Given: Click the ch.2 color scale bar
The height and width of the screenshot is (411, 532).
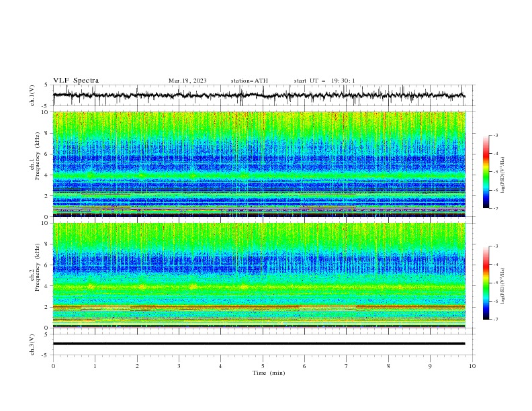Looking at the screenshot, I should [x=486, y=283].
